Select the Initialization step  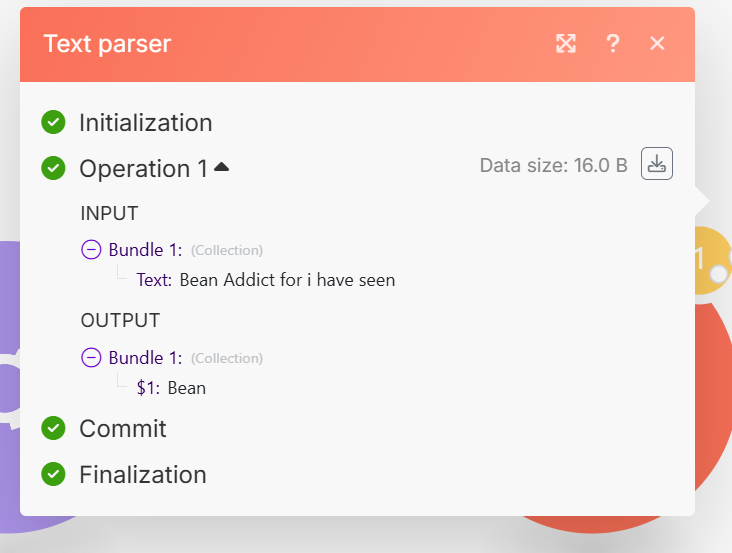(x=146, y=123)
